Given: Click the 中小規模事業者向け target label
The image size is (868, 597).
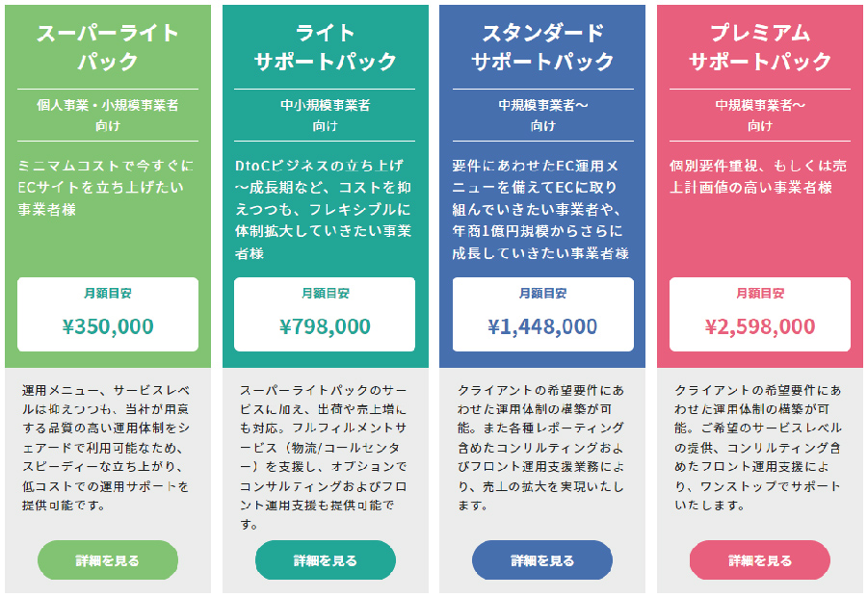Looking at the screenshot, I should 325,115.
